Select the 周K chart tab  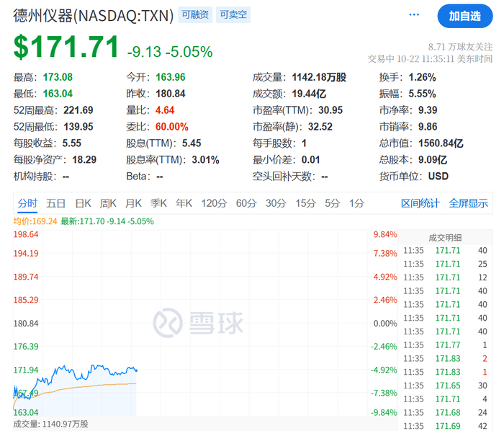click(x=108, y=203)
